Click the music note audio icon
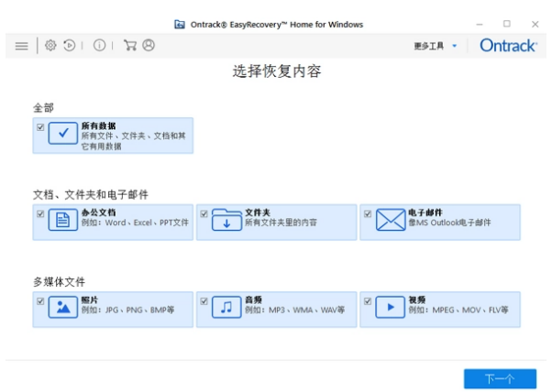Viewport: 552px width, 392px height. (x=226, y=309)
